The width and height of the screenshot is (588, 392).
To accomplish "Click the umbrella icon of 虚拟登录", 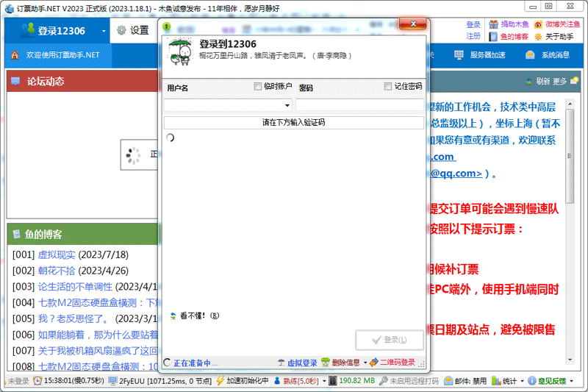I will pyautogui.click(x=282, y=363).
